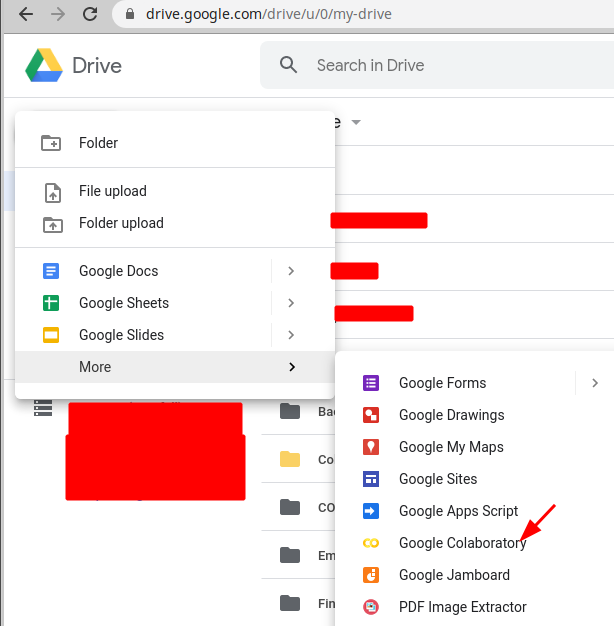Open the My Drive dropdown arrow
614x626 pixels.
[x=356, y=122]
